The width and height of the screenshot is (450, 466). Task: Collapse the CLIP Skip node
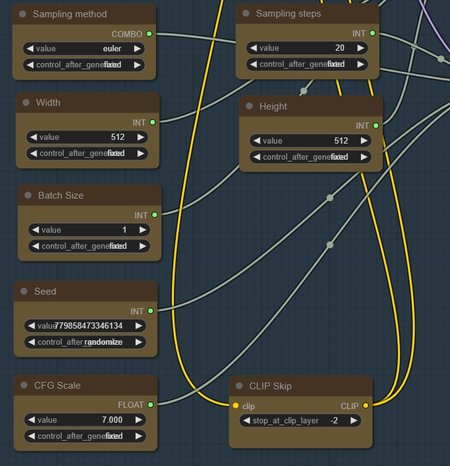pyautogui.click(x=239, y=386)
